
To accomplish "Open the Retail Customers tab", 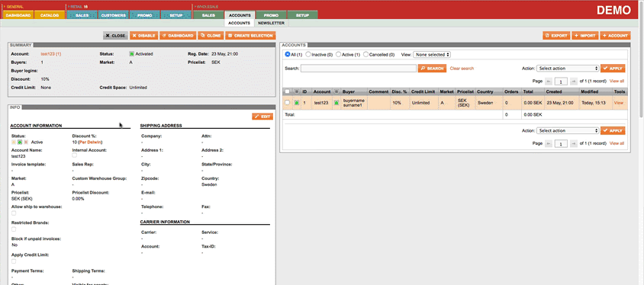I will click(114, 15).
